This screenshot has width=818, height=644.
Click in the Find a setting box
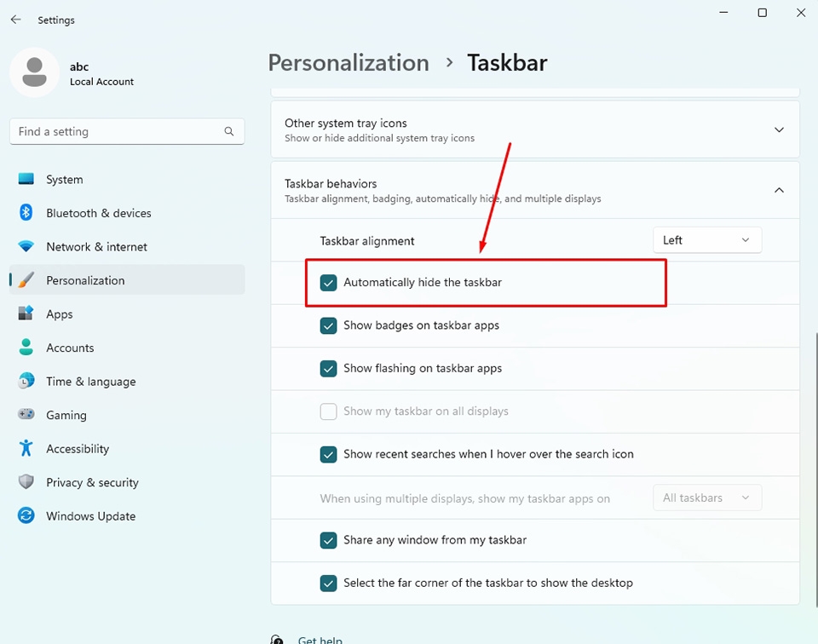coord(127,131)
